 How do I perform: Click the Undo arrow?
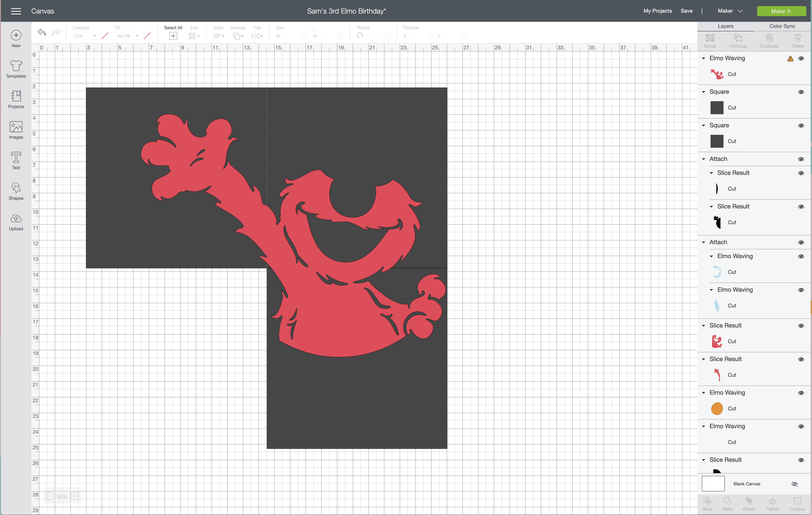(x=42, y=32)
